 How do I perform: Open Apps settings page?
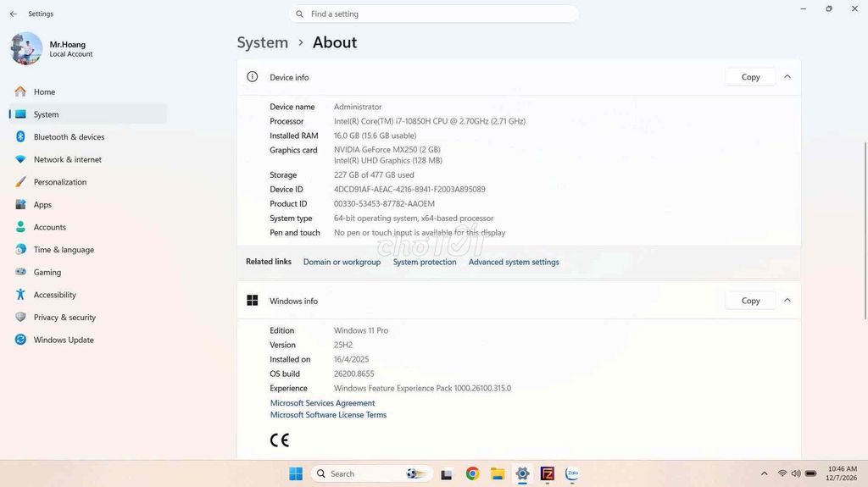88,204
